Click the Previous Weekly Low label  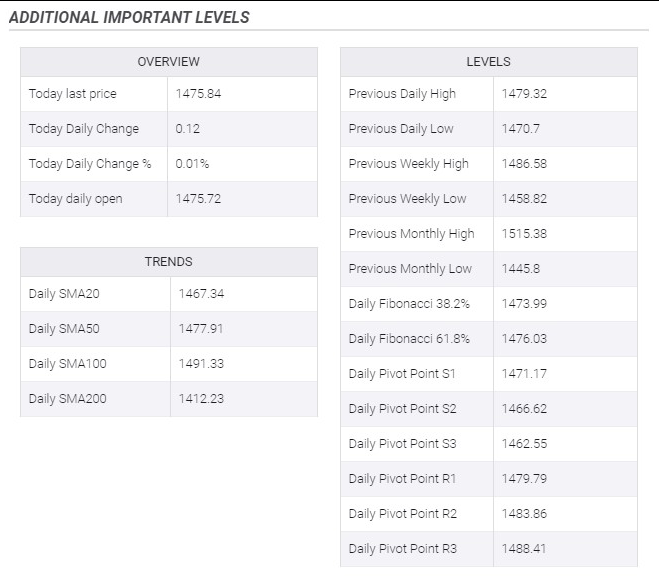pos(407,199)
